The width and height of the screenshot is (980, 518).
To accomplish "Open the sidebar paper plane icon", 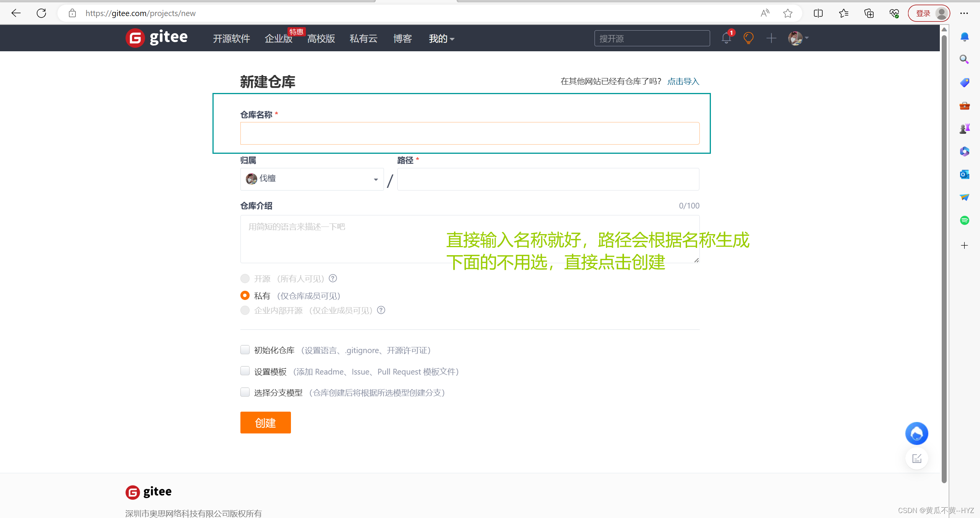I will (964, 197).
